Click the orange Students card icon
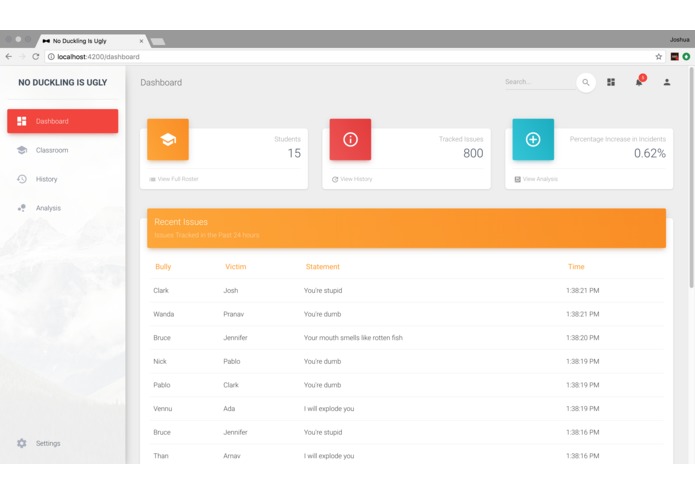Viewport: 695px width, 494px height. (168, 140)
